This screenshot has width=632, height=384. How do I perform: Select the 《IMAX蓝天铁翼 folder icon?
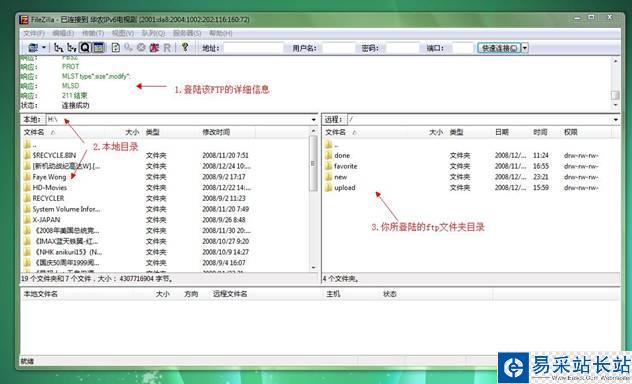pyautogui.click(x=27, y=241)
